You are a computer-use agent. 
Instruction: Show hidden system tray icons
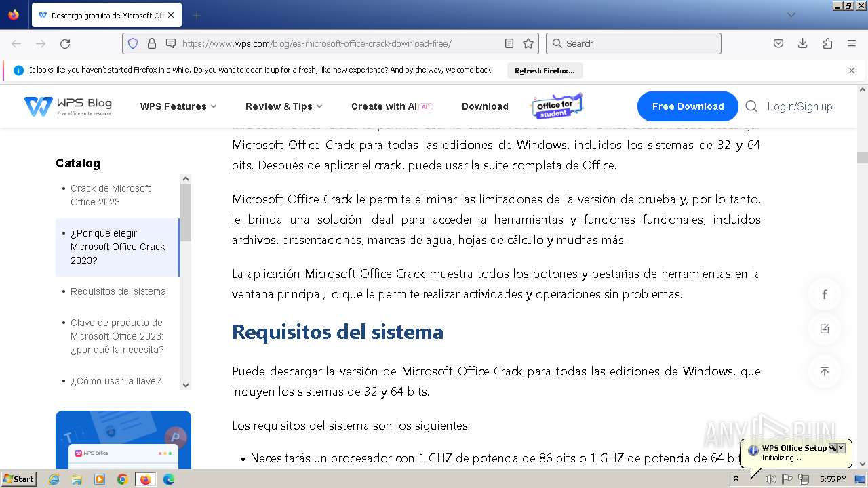(736, 479)
